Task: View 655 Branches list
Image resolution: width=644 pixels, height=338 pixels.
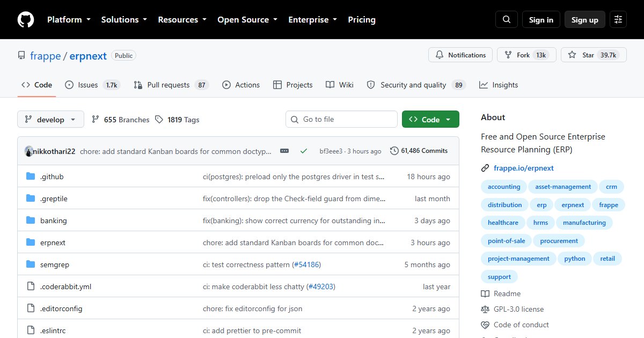Action: click(x=121, y=120)
